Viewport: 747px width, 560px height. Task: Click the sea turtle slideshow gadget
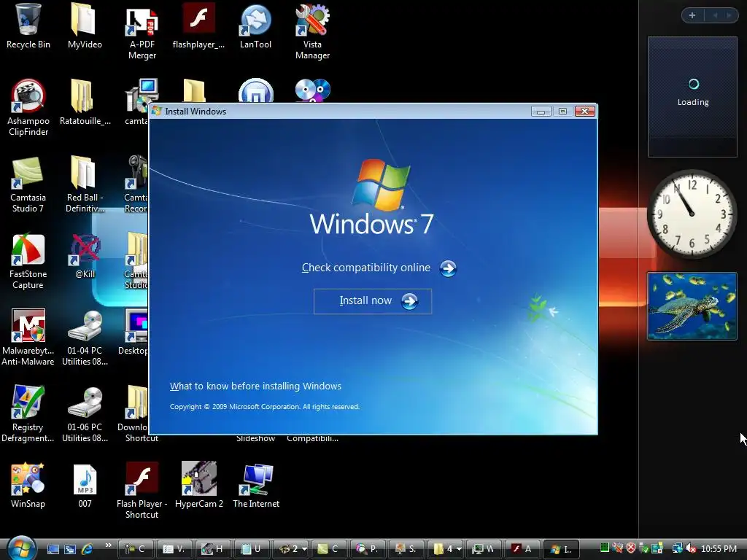pyautogui.click(x=692, y=306)
